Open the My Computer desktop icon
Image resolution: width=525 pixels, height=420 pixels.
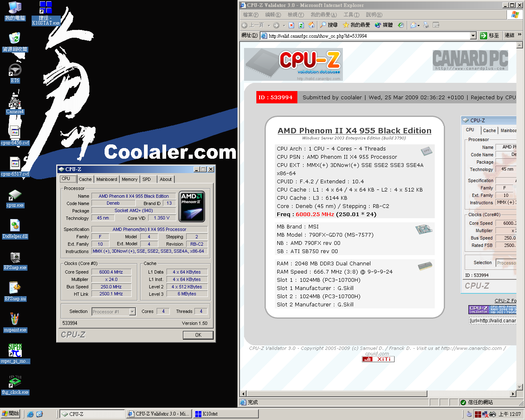click(x=15, y=11)
